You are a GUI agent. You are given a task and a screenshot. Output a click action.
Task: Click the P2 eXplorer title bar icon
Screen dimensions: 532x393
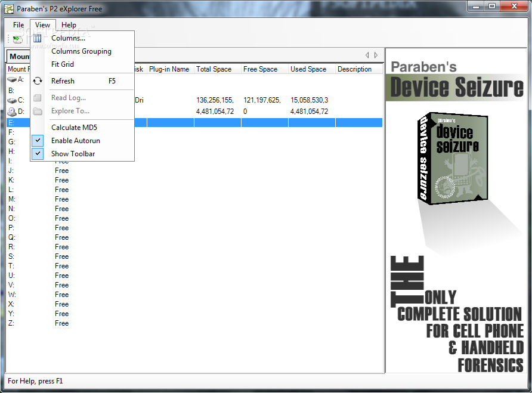[x=9, y=8]
